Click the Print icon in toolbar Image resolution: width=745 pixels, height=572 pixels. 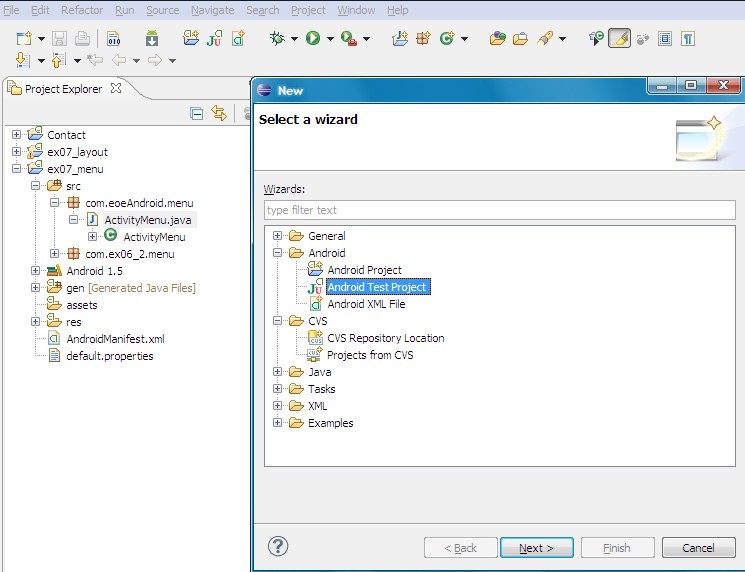coord(82,39)
